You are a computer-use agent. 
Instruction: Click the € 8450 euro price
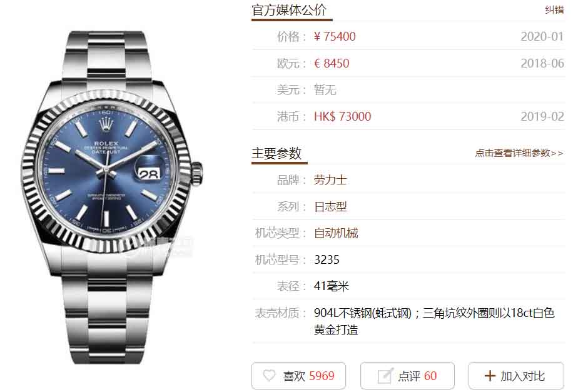(x=332, y=63)
